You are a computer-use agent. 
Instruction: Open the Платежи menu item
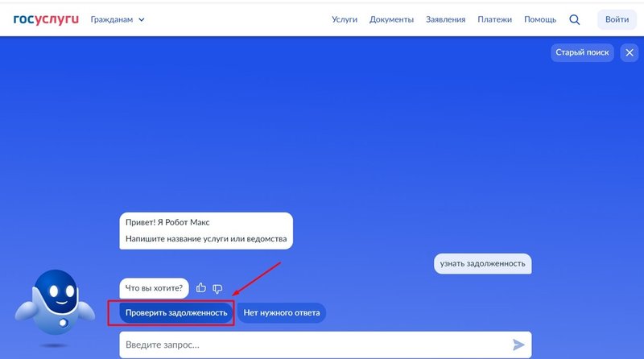coord(494,19)
